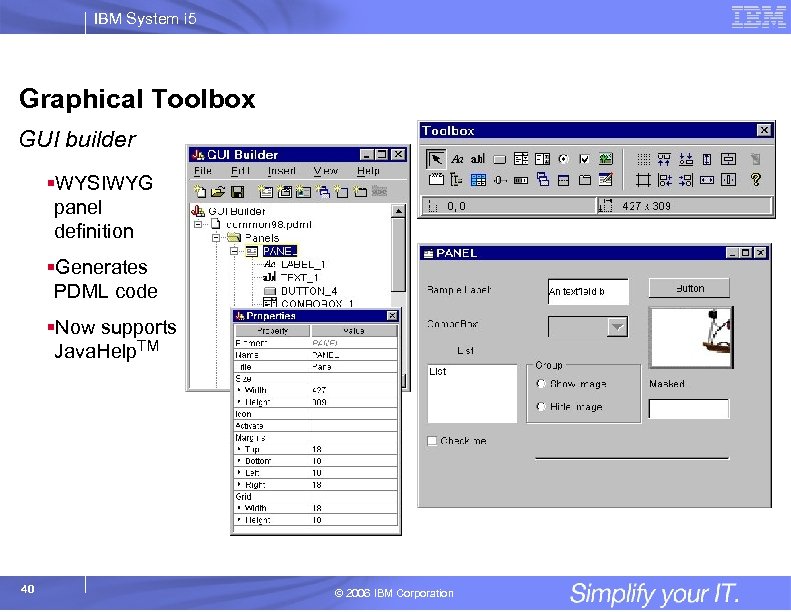This screenshot has width=791, height=612.
Task: Tick the Check me checkbox
Action: tap(432, 441)
